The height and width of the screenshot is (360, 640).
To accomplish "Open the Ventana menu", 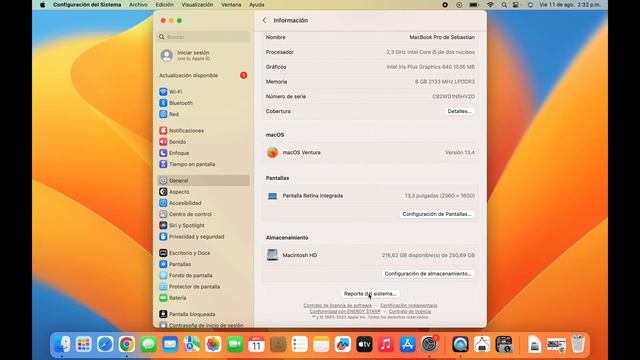I will 231,5.
